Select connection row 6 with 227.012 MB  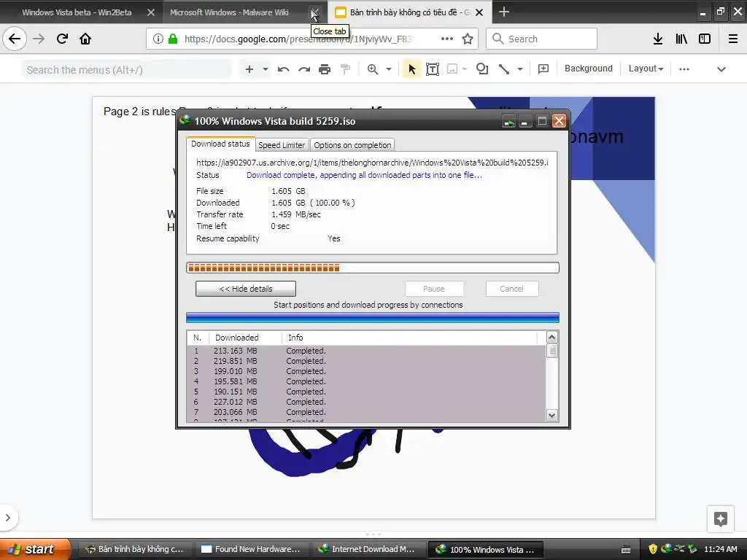(x=366, y=402)
